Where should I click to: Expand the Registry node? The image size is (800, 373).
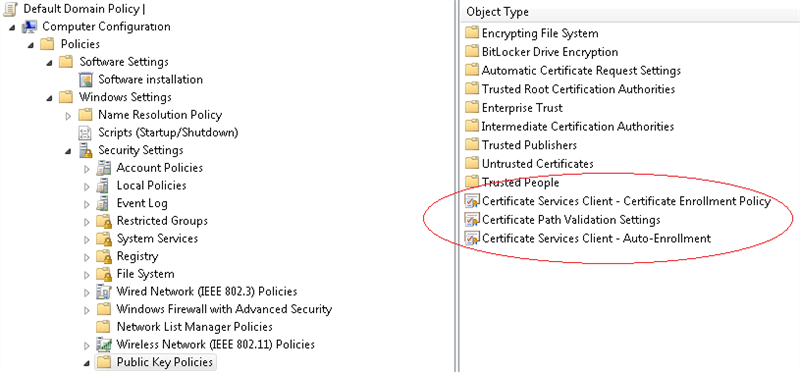[x=87, y=257]
